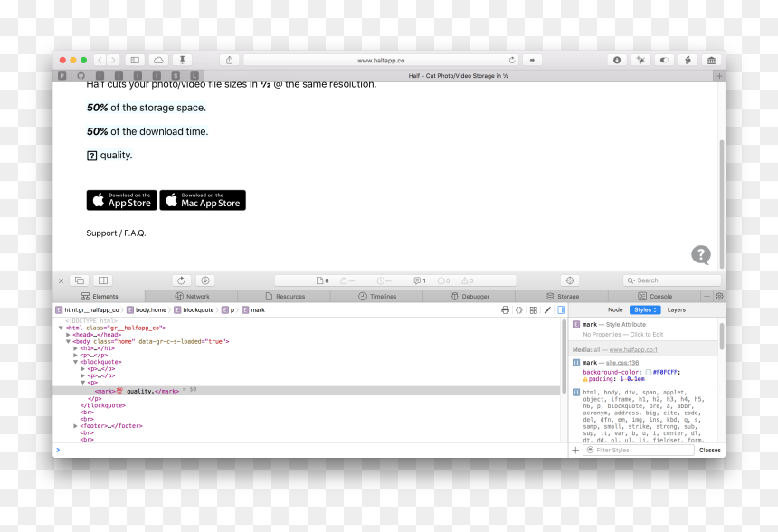The image size is (778, 532).
Task: Dock the inspector to the side
Action: coord(103,280)
